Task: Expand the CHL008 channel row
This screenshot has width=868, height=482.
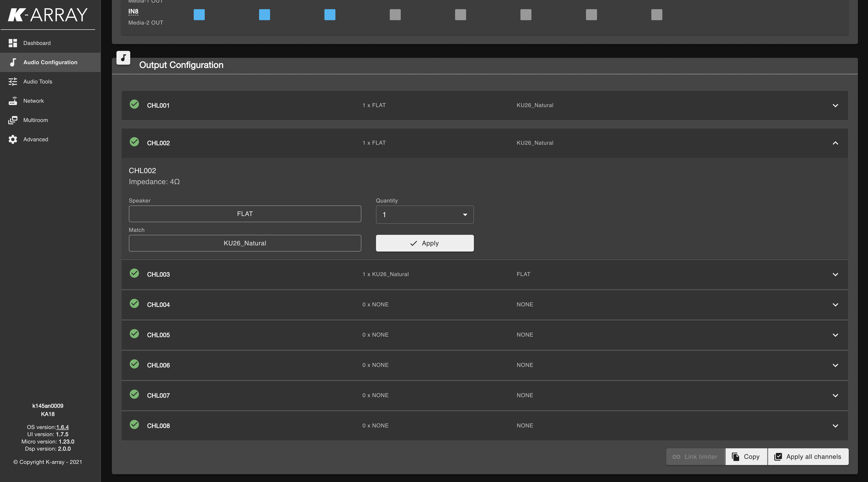Action: (x=835, y=426)
